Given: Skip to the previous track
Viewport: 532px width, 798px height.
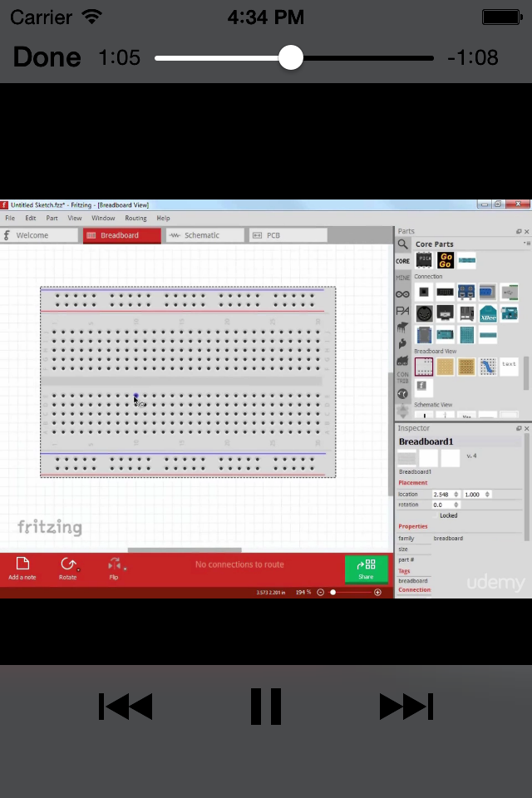Looking at the screenshot, I should coord(126,707).
